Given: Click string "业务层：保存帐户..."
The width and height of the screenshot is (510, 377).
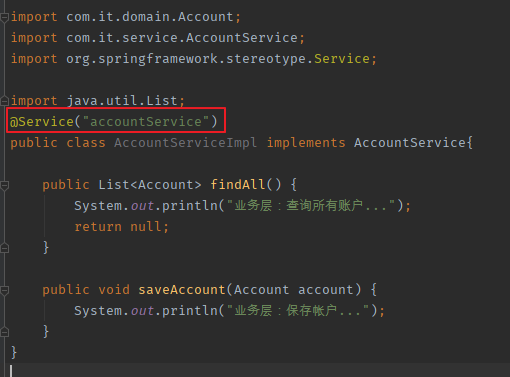Looking at the screenshot, I should (297, 311).
